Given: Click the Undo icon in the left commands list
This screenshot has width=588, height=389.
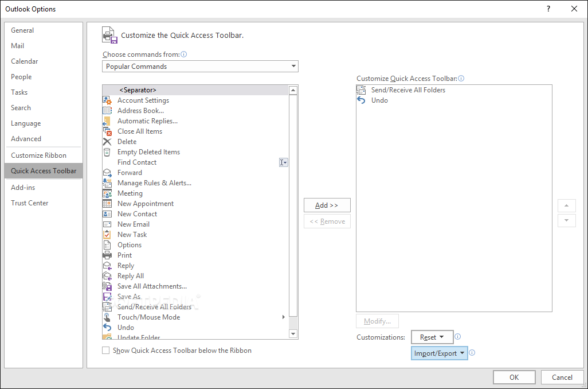Looking at the screenshot, I should (x=107, y=328).
